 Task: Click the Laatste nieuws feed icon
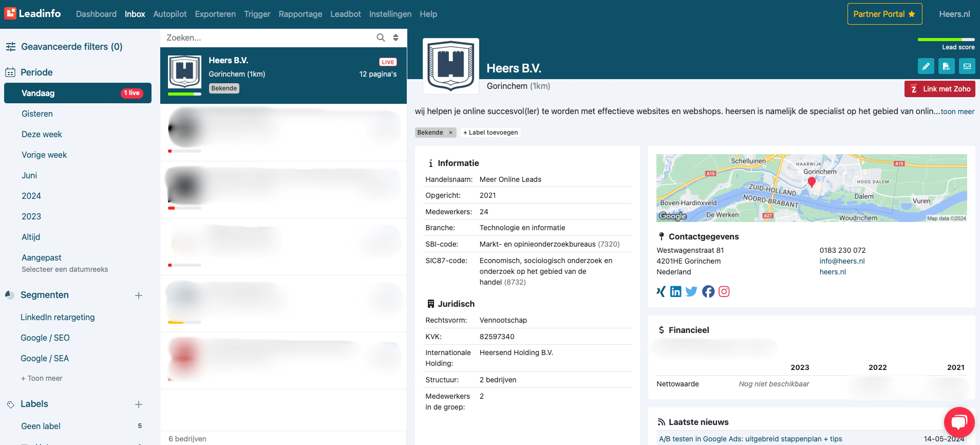click(662, 422)
